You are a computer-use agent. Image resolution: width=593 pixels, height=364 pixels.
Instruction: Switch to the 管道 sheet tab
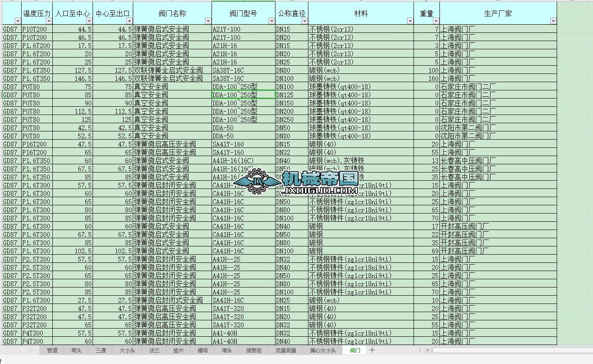coord(52,350)
